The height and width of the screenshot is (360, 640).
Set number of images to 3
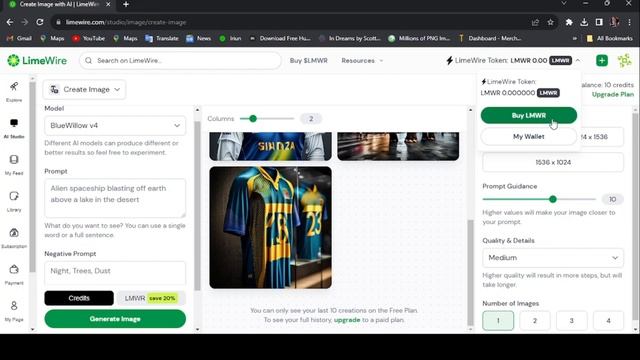point(571,320)
